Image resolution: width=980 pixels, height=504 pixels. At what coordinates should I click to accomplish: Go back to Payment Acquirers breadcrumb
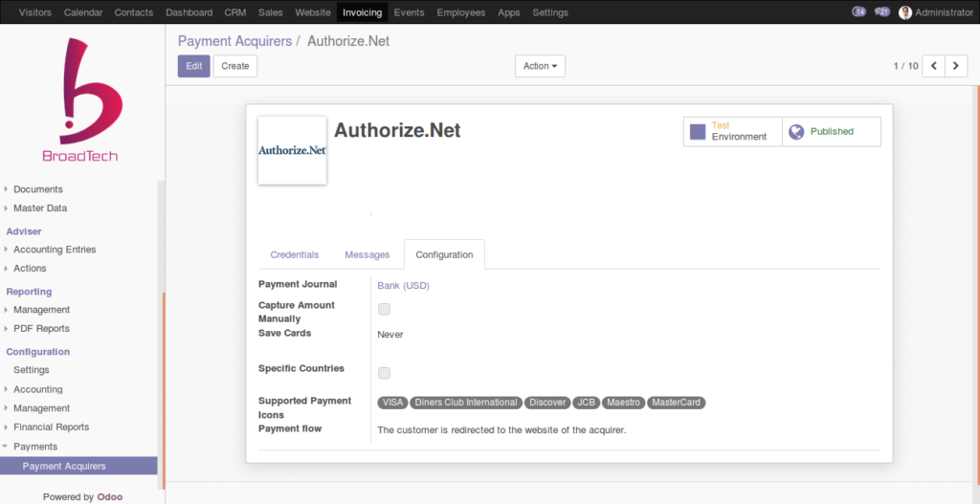click(x=235, y=41)
